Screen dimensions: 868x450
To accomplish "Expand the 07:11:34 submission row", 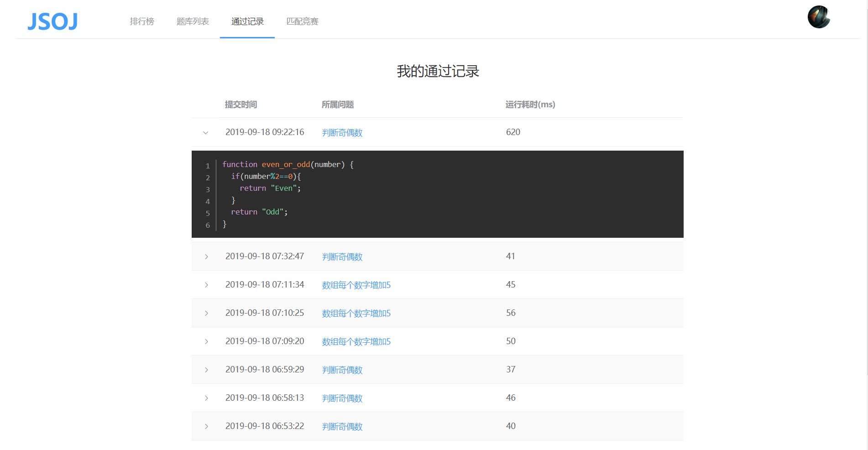I will tap(206, 285).
